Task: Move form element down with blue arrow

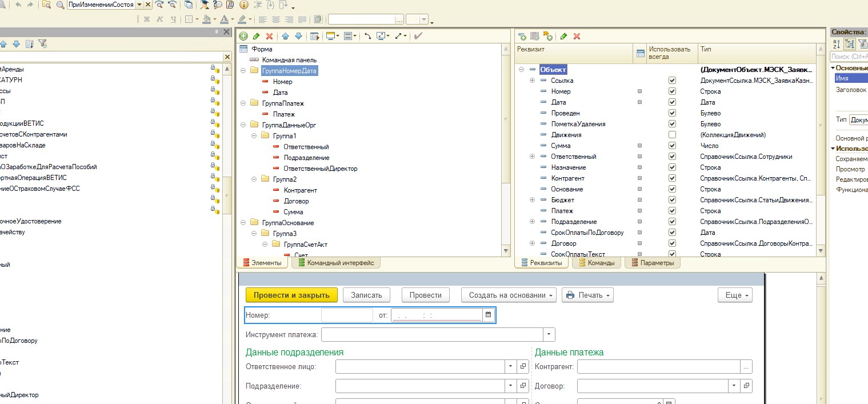Action: (x=298, y=36)
